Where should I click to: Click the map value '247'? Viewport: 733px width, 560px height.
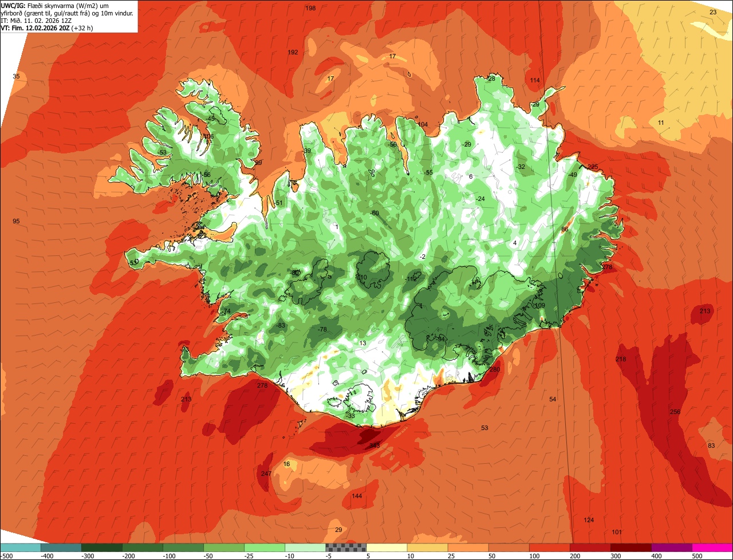(266, 474)
